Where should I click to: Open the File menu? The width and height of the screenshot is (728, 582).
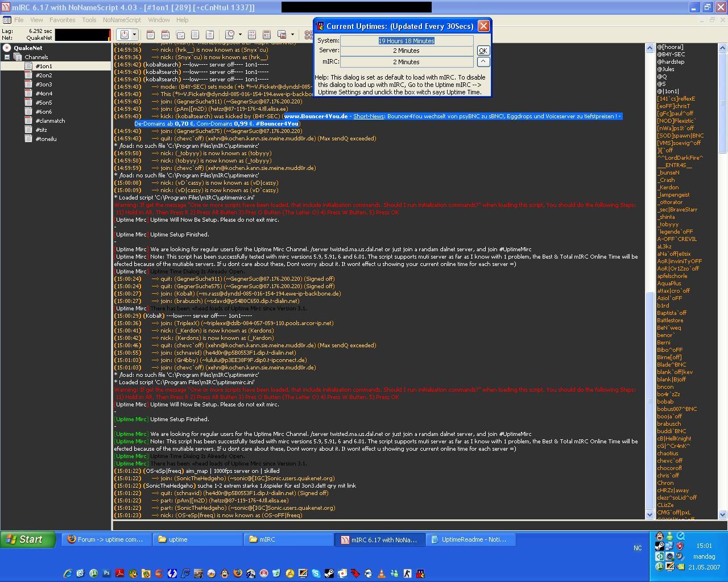pos(19,20)
